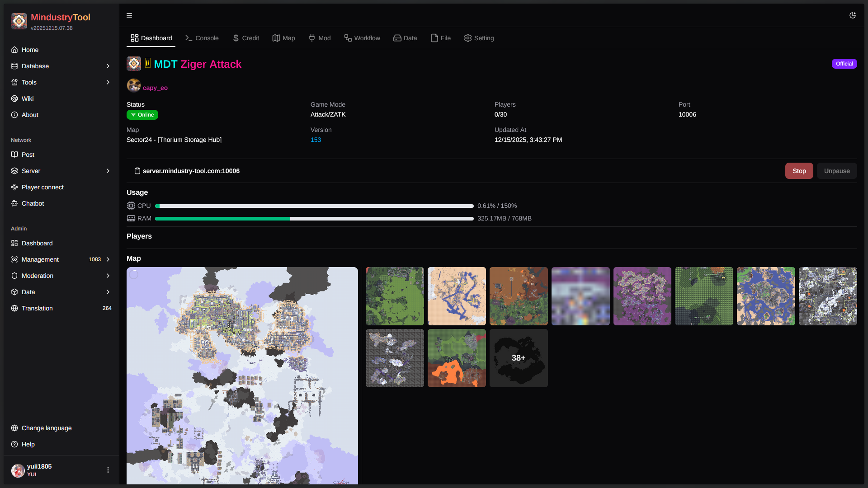Expand the Moderation admin menu
This screenshot has width=868, height=488.
(x=108, y=276)
